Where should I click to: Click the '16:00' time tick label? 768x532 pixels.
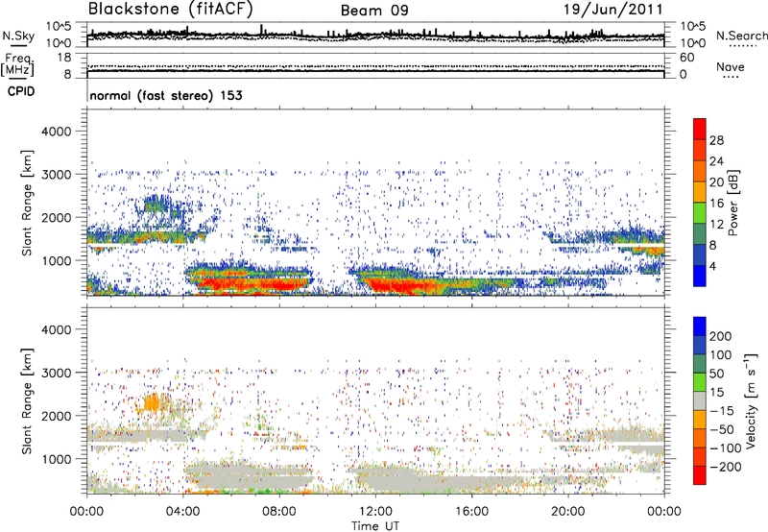click(x=471, y=512)
